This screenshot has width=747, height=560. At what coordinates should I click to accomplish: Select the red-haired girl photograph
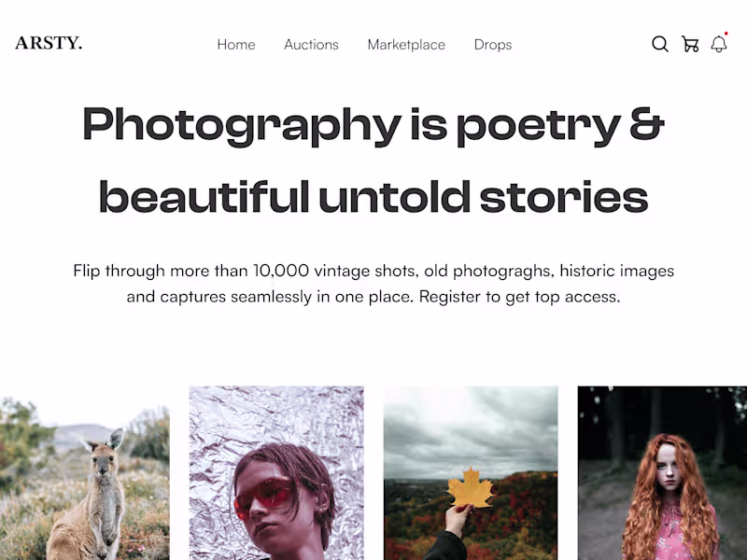[662, 473]
